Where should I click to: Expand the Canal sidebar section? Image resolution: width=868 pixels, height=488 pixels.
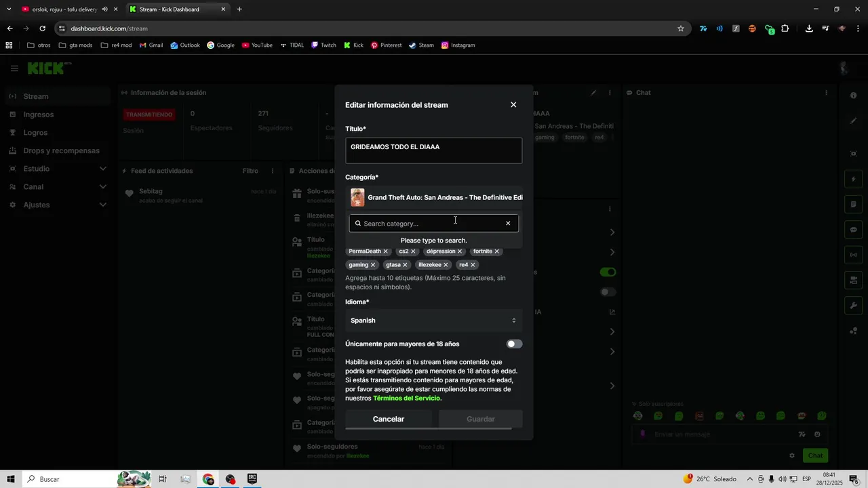point(103,187)
